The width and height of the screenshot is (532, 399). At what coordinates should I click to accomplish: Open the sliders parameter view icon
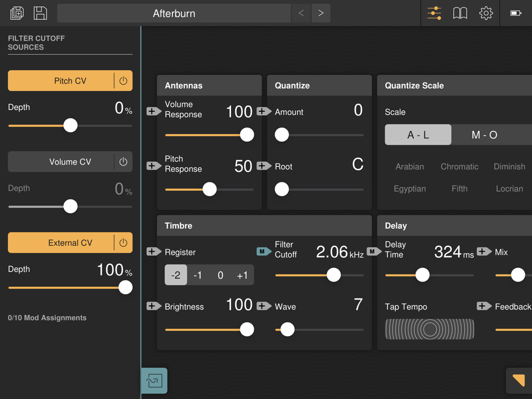point(434,13)
